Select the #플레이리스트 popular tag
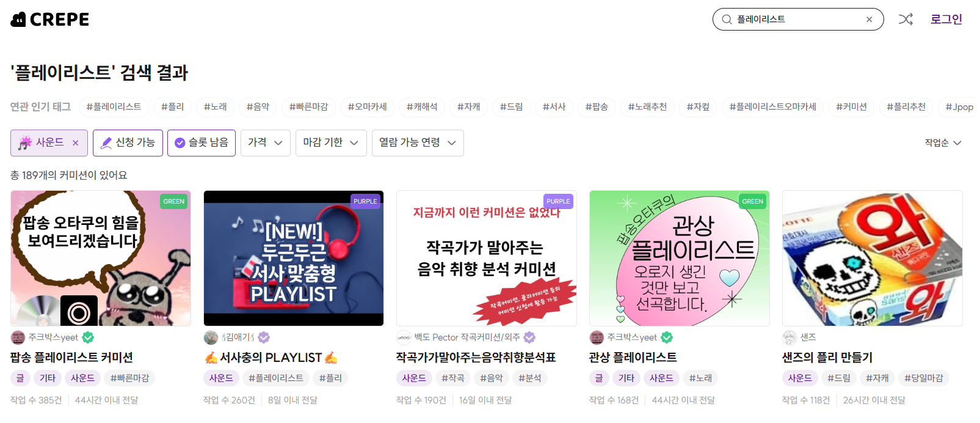The width and height of the screenshot is (980, 423). [114, 107]
